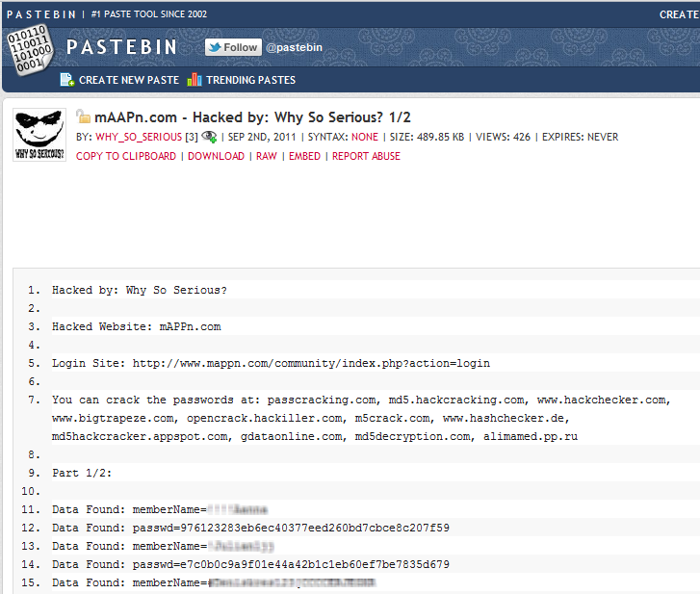
Task: Click the open-lock public paste icon
Action: [x=83, y=116]
